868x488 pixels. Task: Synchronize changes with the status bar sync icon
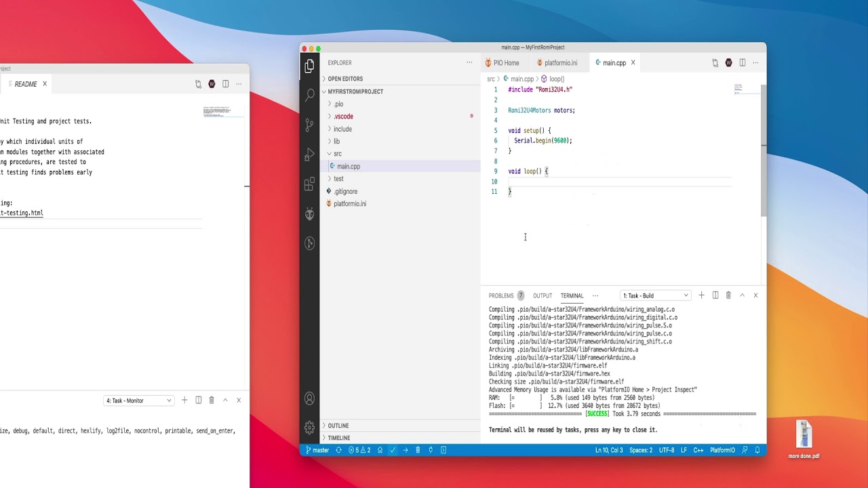point(338,450)
